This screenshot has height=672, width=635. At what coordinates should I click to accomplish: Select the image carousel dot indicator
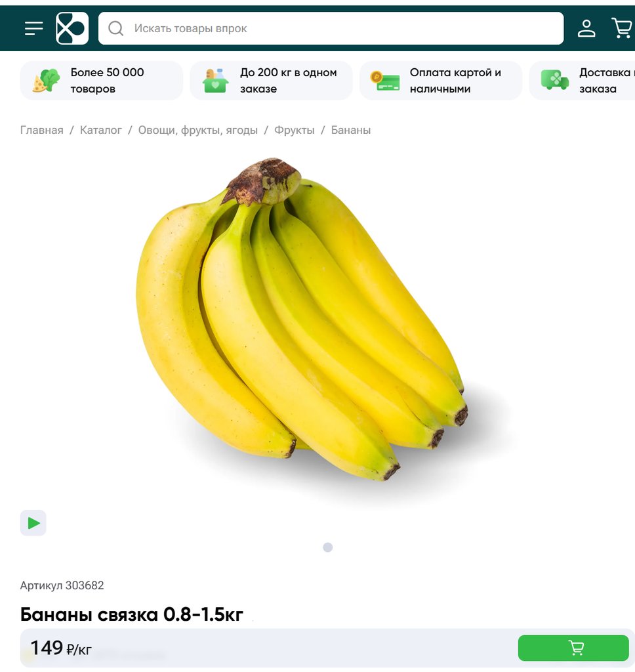pos(328,547)
